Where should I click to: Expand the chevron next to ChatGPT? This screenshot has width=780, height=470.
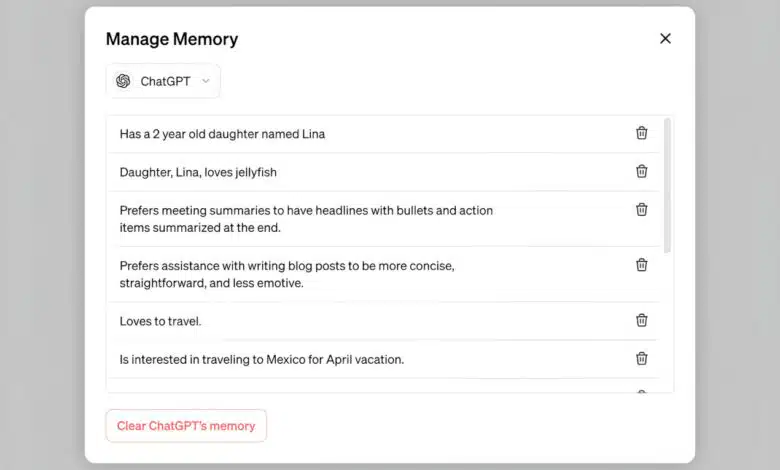(205, 81)
